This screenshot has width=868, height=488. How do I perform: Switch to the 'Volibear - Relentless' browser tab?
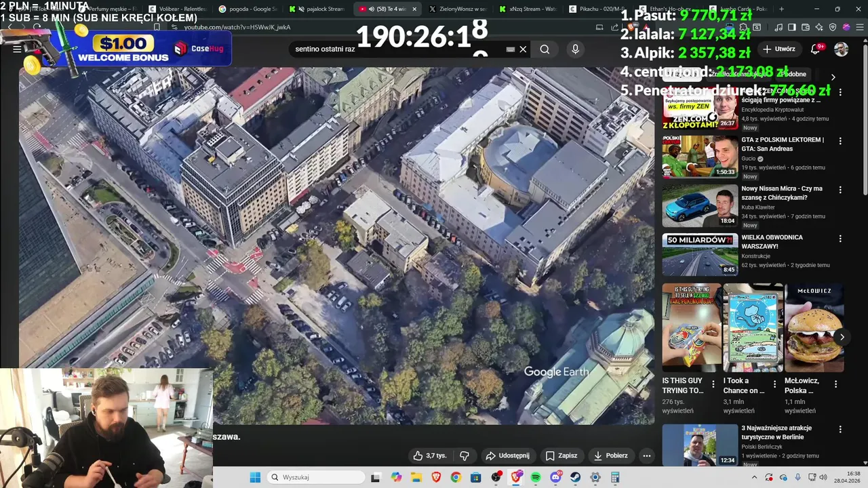[176, 9]
